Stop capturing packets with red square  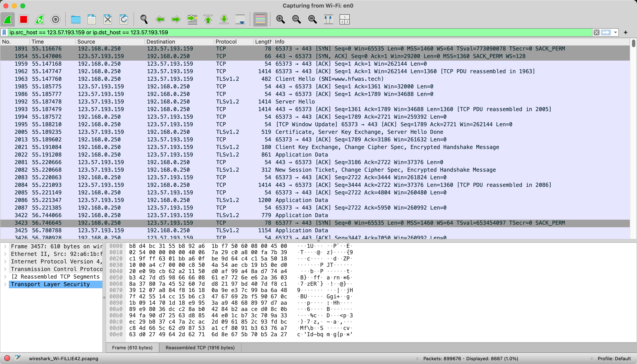click(x=24, y=19)
